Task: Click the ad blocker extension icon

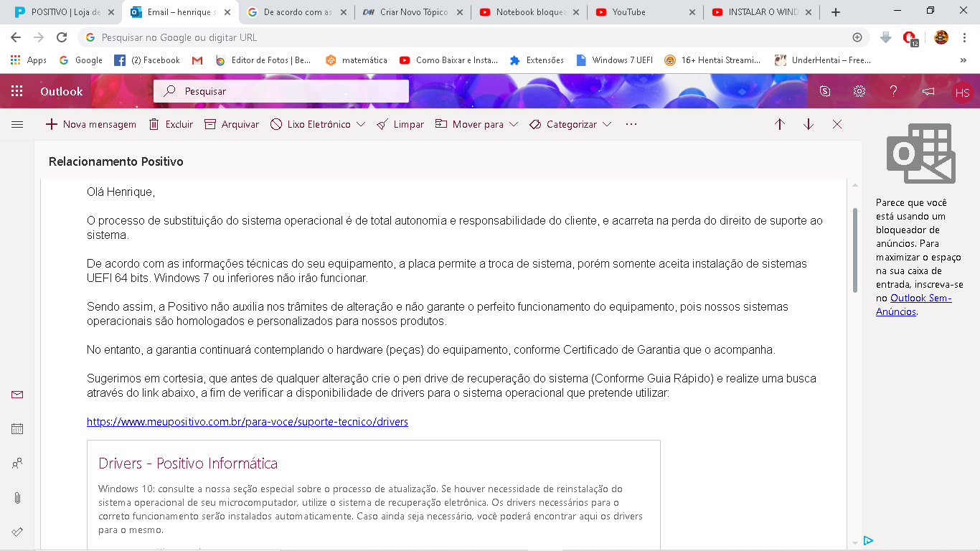Action: pos(910,38)
